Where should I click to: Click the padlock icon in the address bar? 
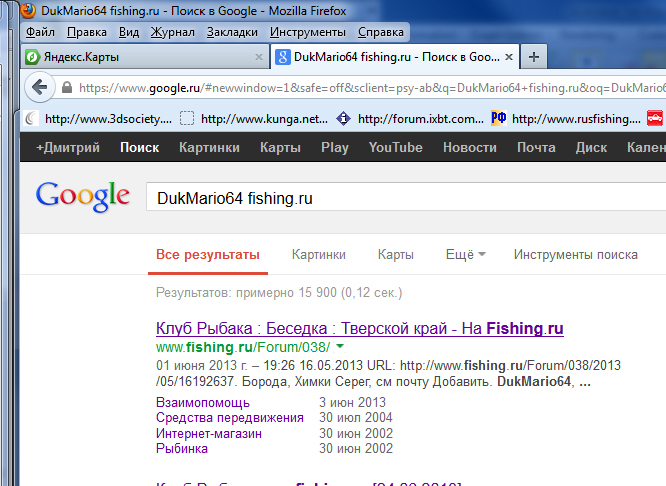pos(68,88)
